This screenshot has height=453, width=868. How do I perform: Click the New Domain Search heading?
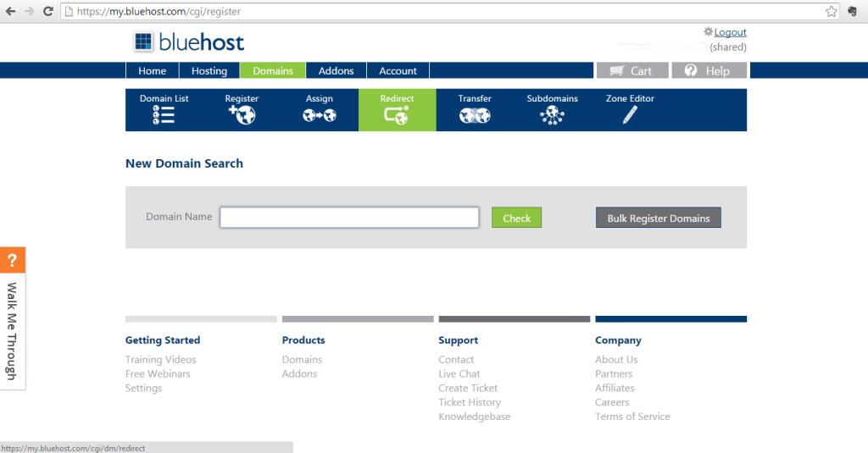pyautogui.click(x=184, y=163)
